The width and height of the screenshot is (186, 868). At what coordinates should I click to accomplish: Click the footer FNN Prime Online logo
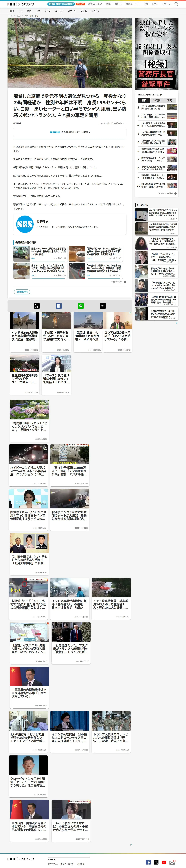click(21, 859)
